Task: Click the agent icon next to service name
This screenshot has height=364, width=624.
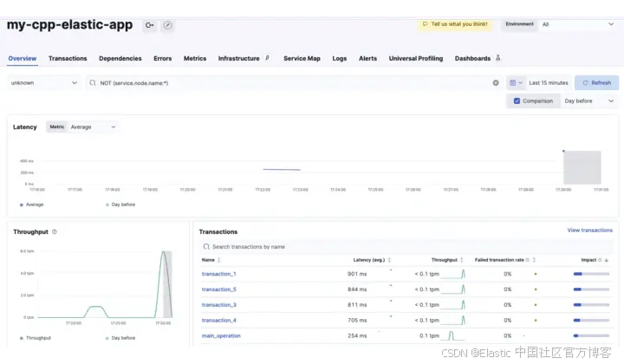Action: (150, 25)
